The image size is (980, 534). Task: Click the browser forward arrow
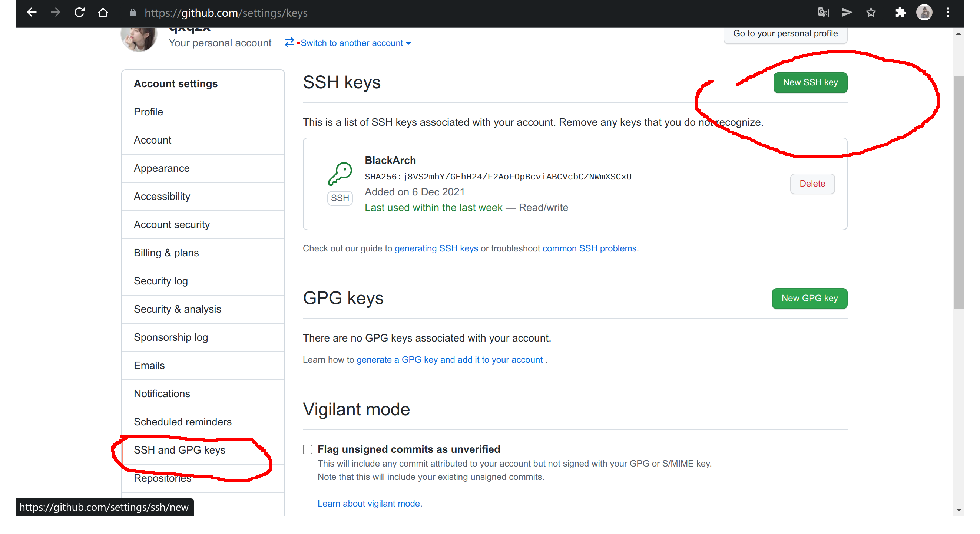[x=56, y=13]
